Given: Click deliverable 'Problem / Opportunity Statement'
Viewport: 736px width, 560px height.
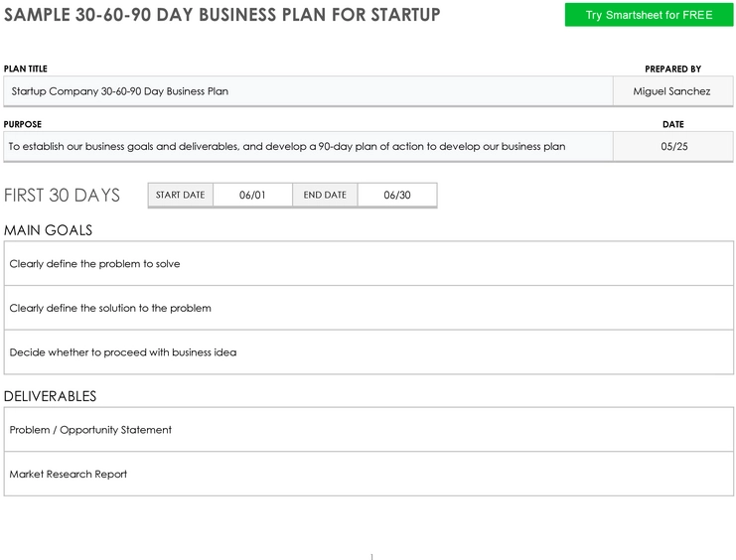Looking at the screenshot, I should click(x=368, y=430).
